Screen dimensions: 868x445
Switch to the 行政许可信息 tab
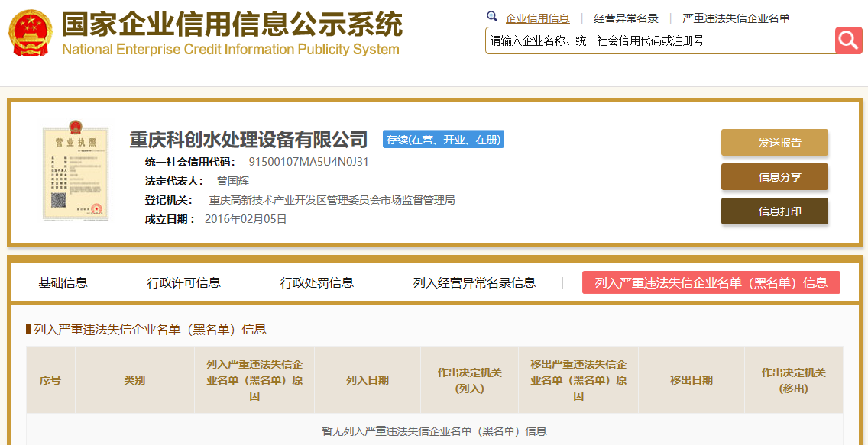(x=184, y=282)
